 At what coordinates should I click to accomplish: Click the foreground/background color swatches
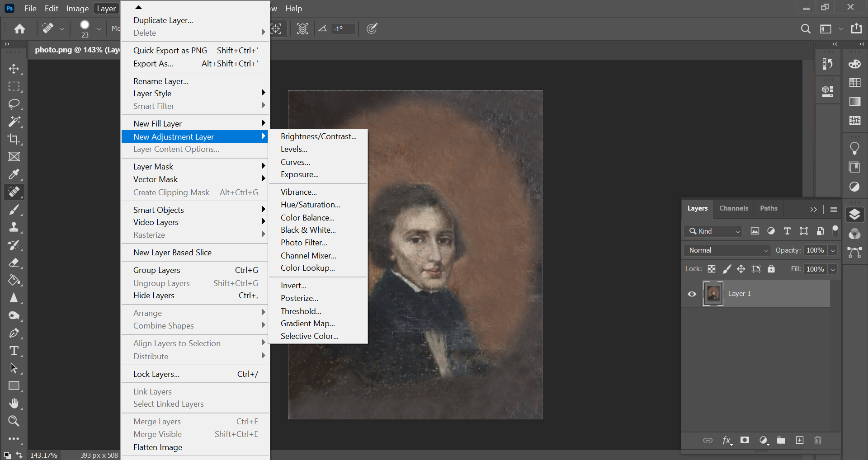click(x=7, y=455)
